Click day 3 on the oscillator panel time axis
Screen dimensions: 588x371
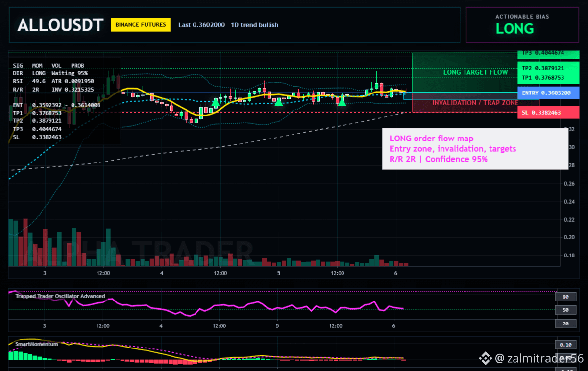pos(45,325)
